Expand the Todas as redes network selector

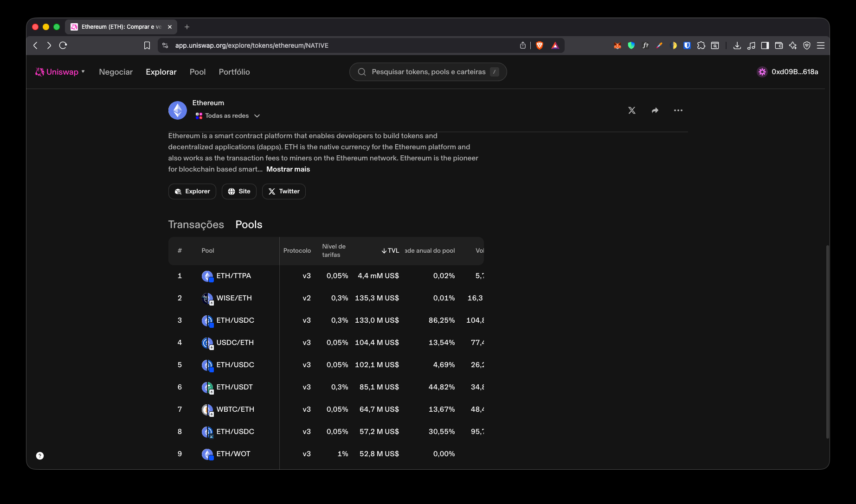[227, 116]
